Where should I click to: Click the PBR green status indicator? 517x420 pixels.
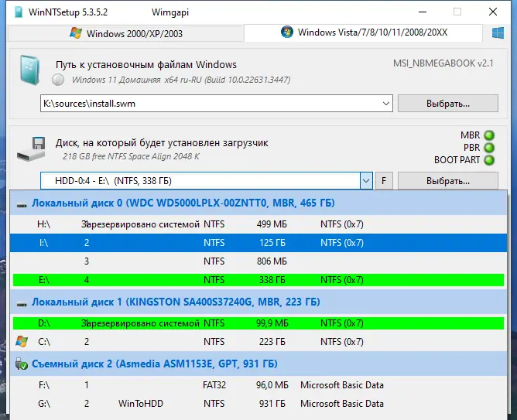tap(489, 148)
